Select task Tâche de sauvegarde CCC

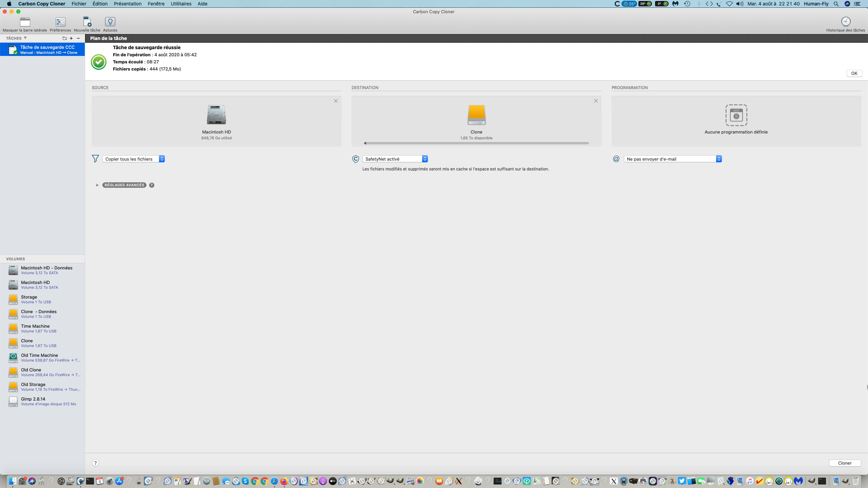(x=42, y=49)
